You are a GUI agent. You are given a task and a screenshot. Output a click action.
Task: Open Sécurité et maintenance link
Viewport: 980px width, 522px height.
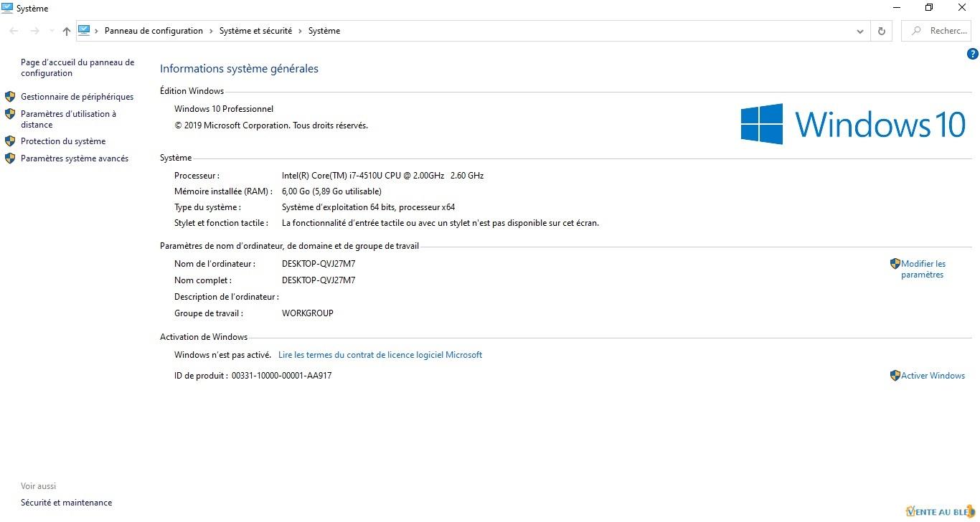click(x=66, y=503)
